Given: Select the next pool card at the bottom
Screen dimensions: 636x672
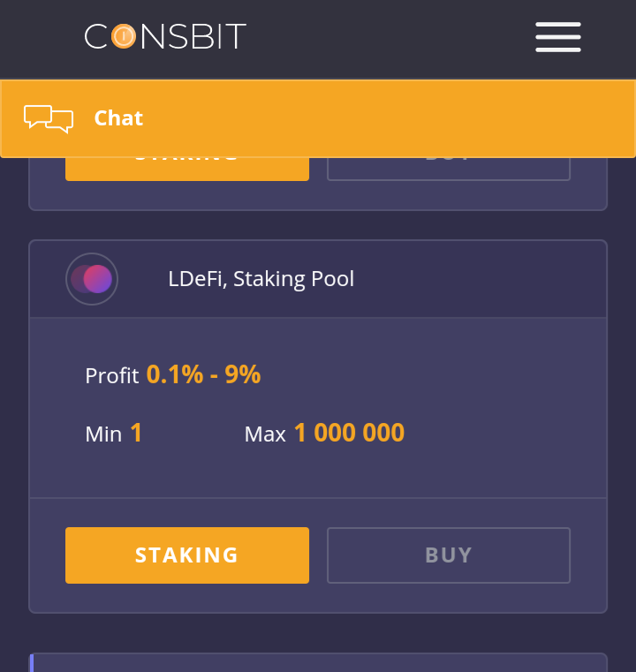Looking at the screenshot, I should pos(318,663).
